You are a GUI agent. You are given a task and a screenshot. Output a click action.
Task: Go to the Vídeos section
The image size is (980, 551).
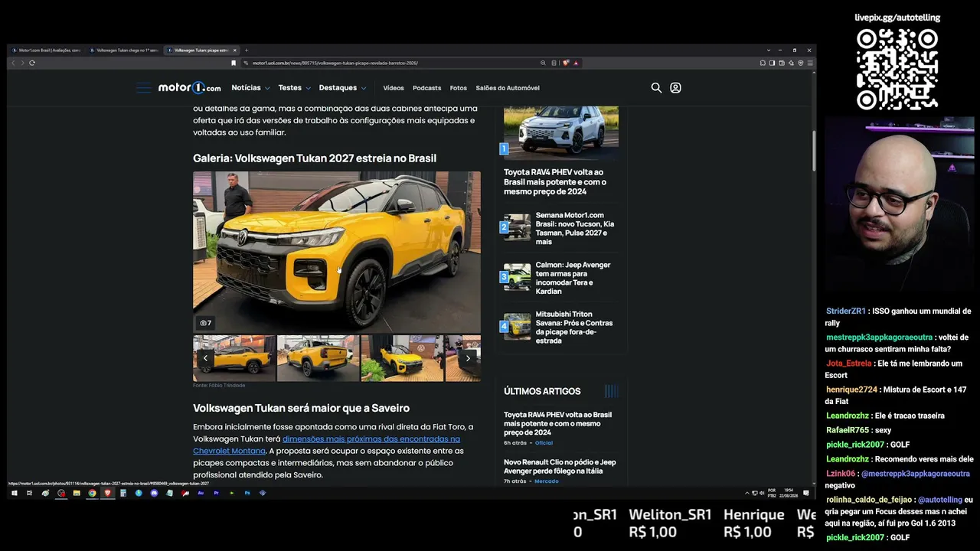[394, 88]
